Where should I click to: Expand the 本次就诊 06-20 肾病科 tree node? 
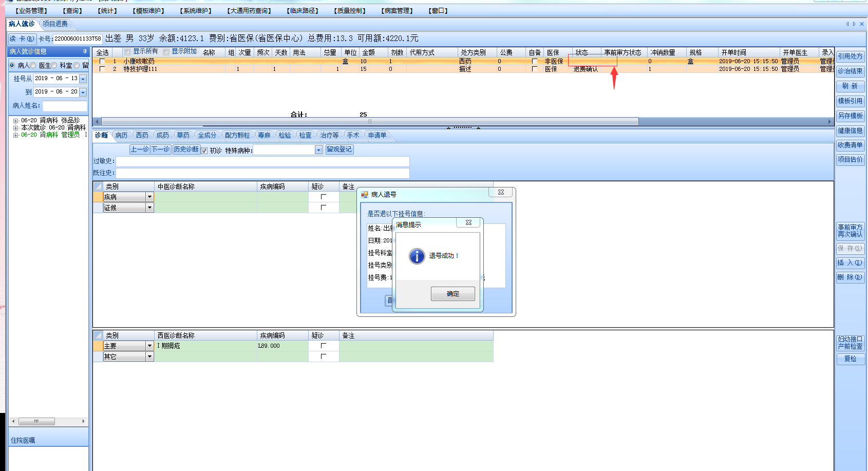(x=15, y=128)
